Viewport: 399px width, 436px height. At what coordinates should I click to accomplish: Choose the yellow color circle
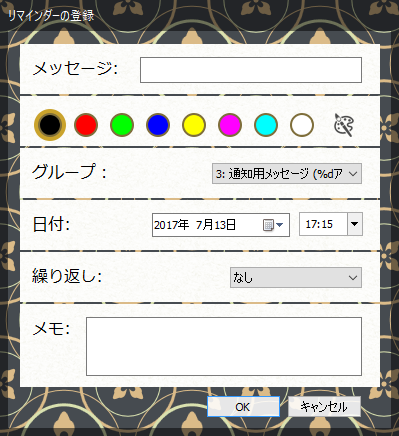(194, 125)
